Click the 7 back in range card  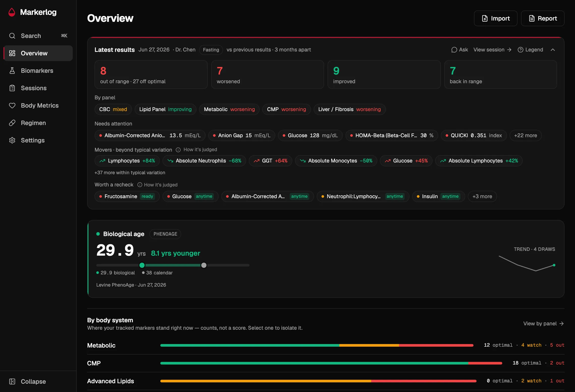[x=500, y=75]
